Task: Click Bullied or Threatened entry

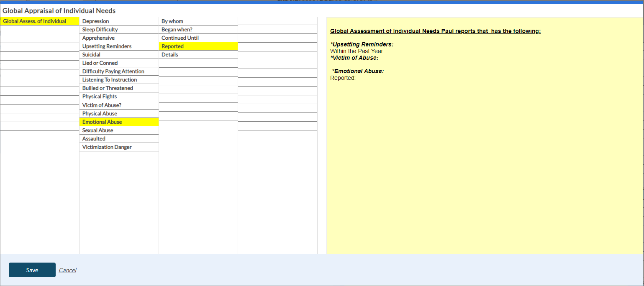Action: tap(108, 88)
